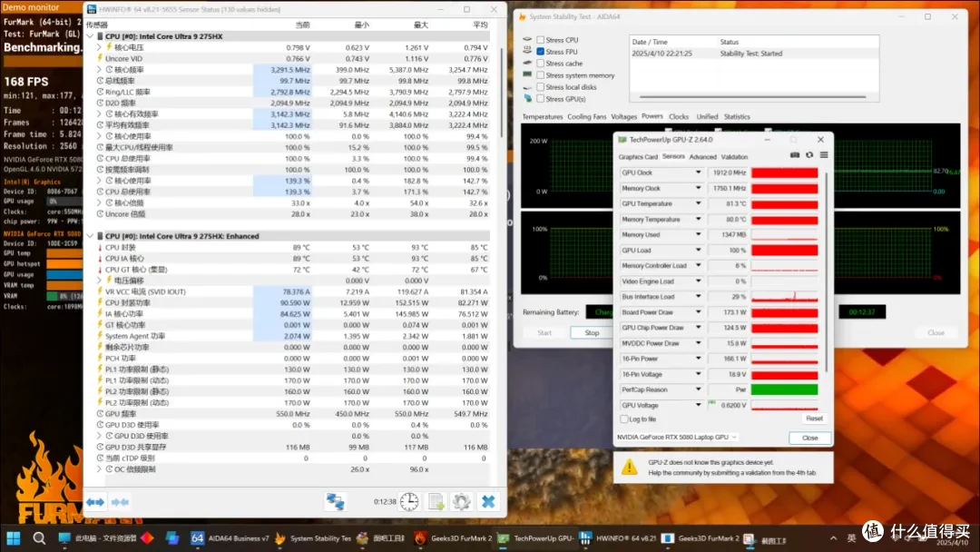Switch to AIDA64 Voltages tab
Viewport: 980px width, 552px height.
[x=623, y=117]
